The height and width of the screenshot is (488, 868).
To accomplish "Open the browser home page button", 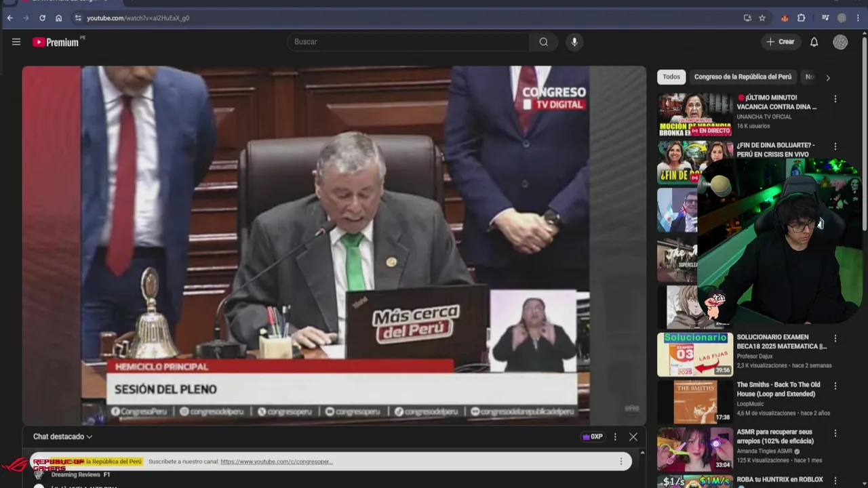I will (x=58, y=18).
